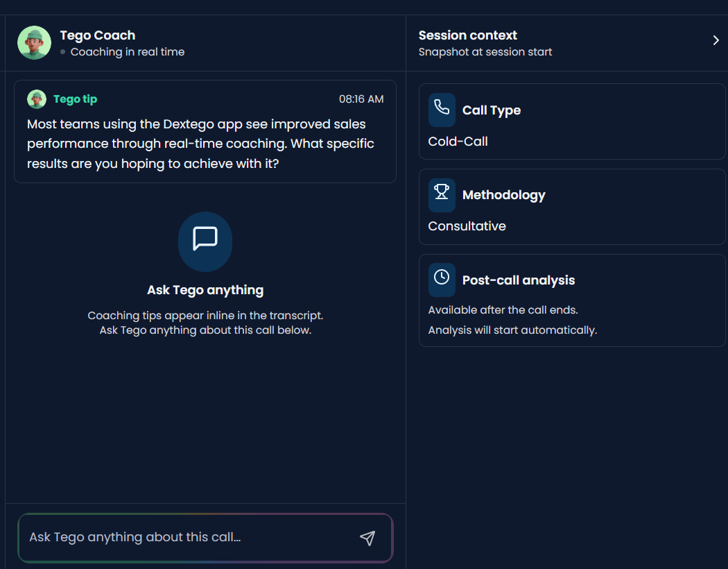Image resolution: width=728 pixels, height=569 pixels.
Task: Click the Call Type card title
Action: [491, 110]
